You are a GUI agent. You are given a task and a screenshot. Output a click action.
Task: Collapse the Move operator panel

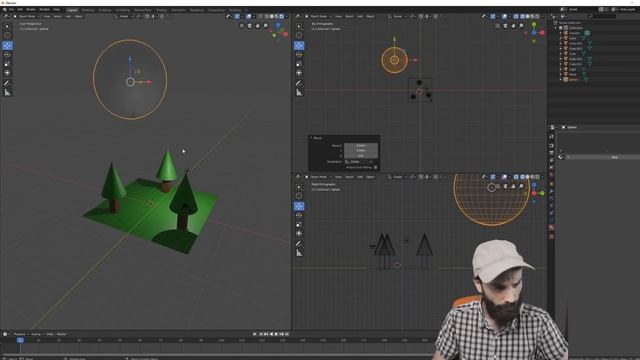[x=311, y=138]
